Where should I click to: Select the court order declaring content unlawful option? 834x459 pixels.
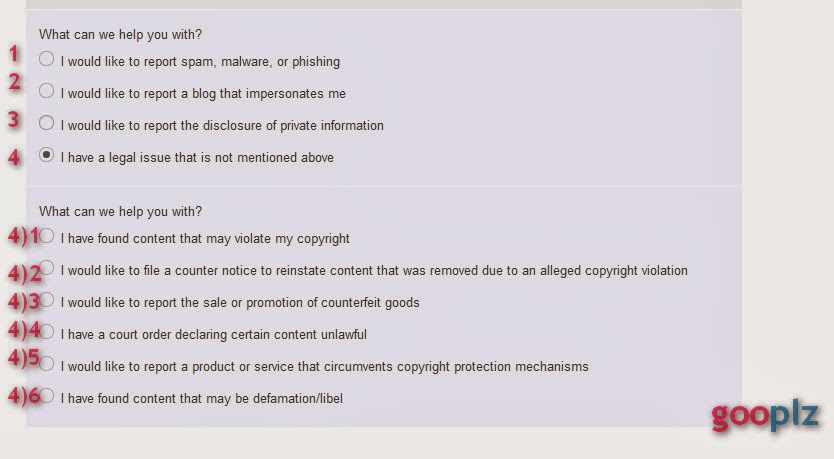46,332
